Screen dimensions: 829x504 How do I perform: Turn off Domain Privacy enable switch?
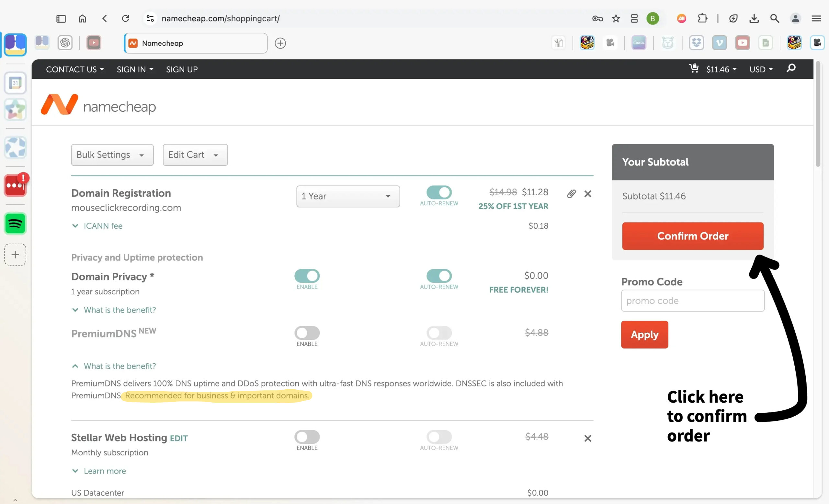click(x=307, y=276)
